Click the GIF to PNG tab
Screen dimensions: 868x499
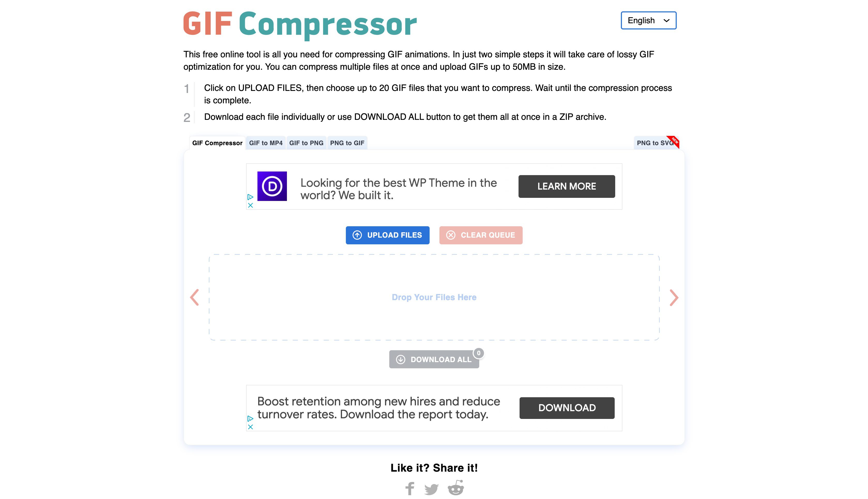[306, 143]
